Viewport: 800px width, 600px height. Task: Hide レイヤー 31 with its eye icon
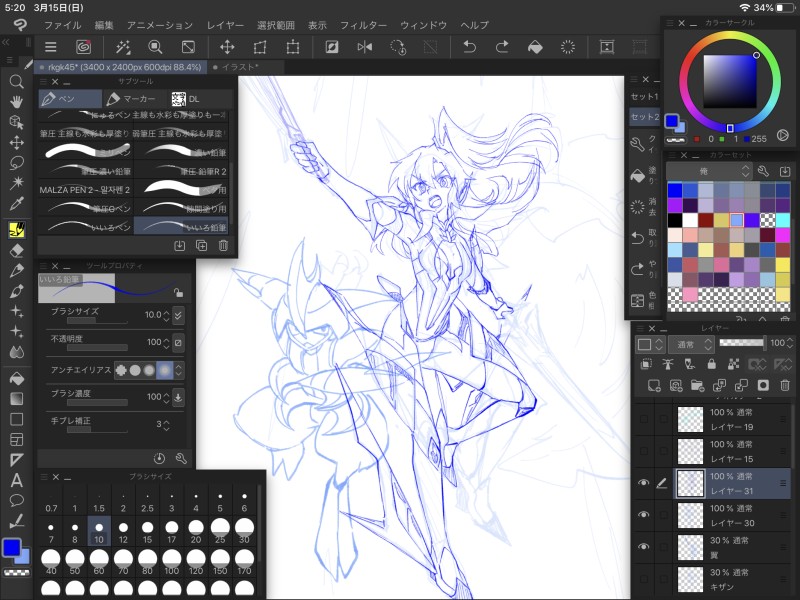[644, 483]
